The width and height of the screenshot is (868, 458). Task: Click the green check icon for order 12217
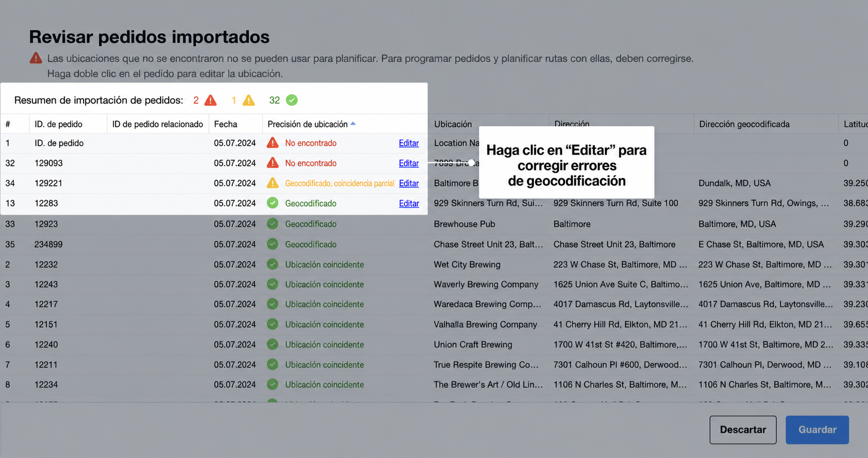point(272,304)
